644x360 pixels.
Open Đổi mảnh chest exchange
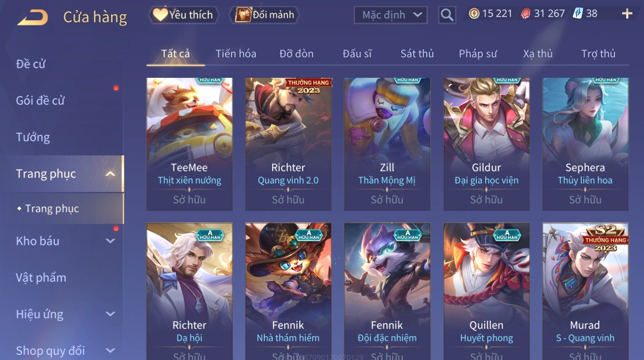click(264, 15)
